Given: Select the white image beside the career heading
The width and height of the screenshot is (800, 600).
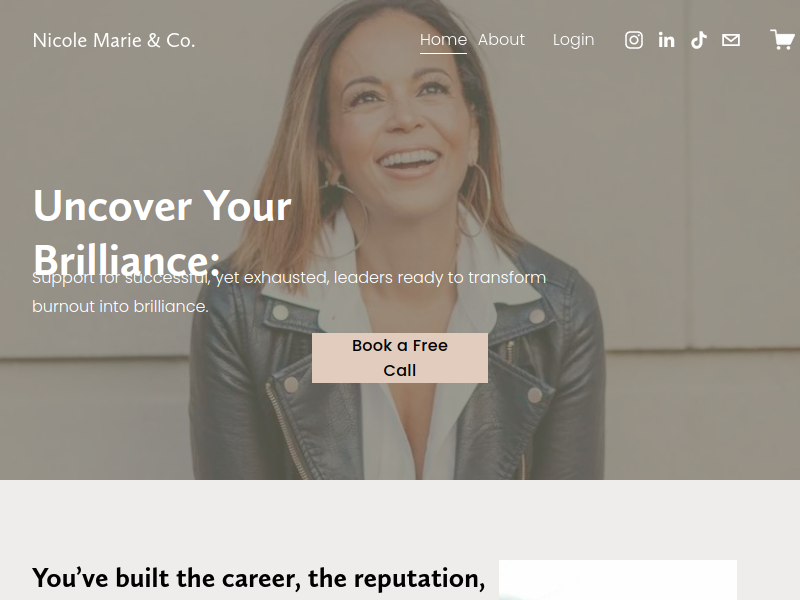Looking at the screenshot, I should coord(617,580).
